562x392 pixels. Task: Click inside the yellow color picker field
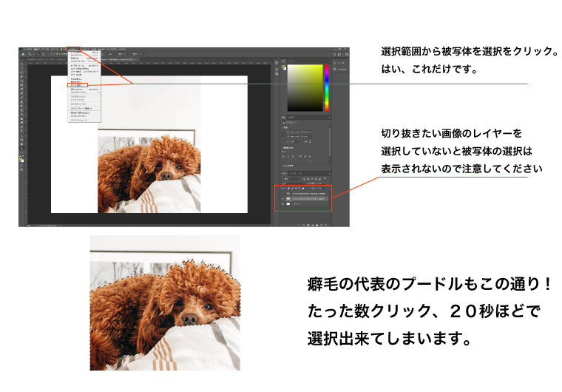click(x=305, y=88)
